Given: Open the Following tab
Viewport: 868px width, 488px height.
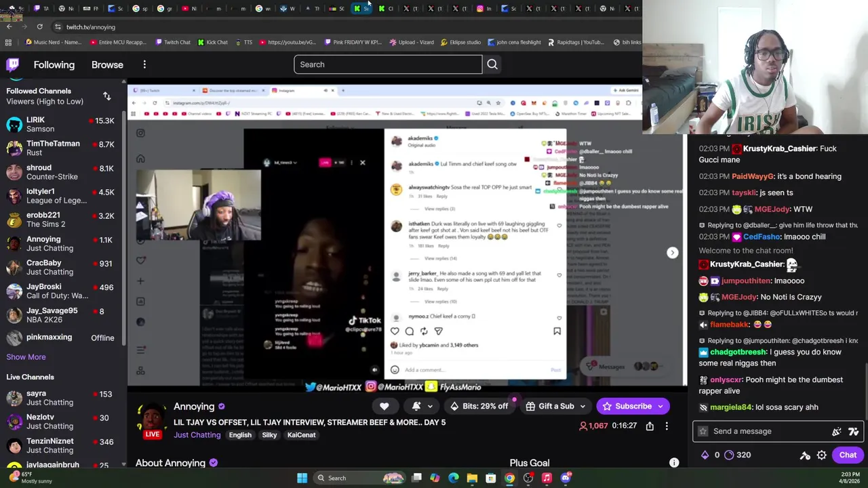Looking at the screenshot, I should [54, 64].
